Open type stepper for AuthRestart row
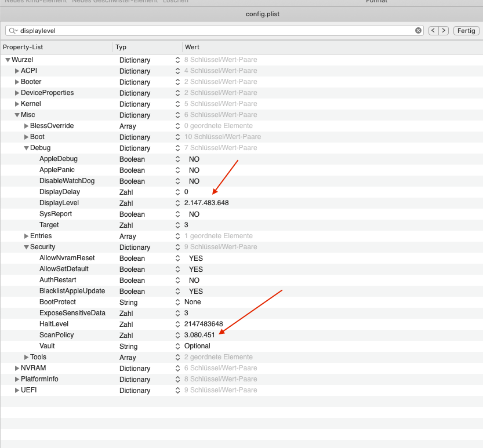Screen dimensions: 483x448 click(x=177, y=280)
